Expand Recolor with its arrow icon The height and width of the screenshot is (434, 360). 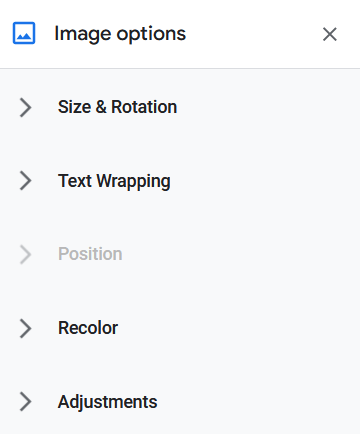tap(25, 328)
